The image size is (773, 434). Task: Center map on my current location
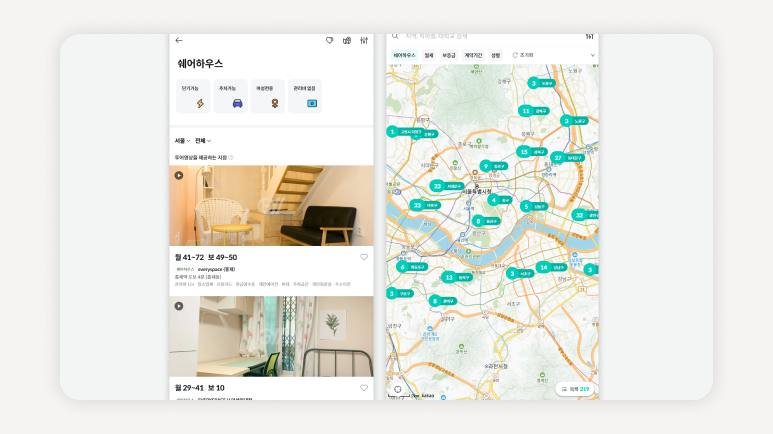coord(397,389)
